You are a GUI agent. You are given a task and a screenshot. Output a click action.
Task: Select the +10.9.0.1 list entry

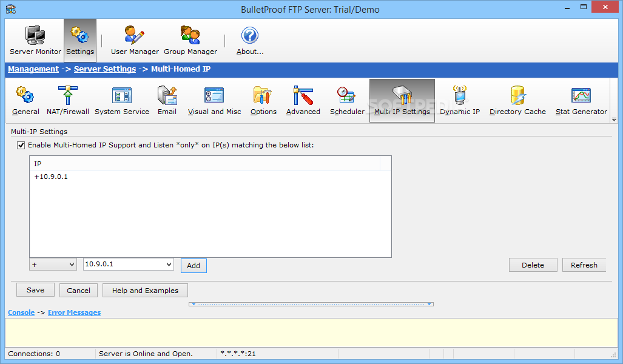tap(51, 177)
